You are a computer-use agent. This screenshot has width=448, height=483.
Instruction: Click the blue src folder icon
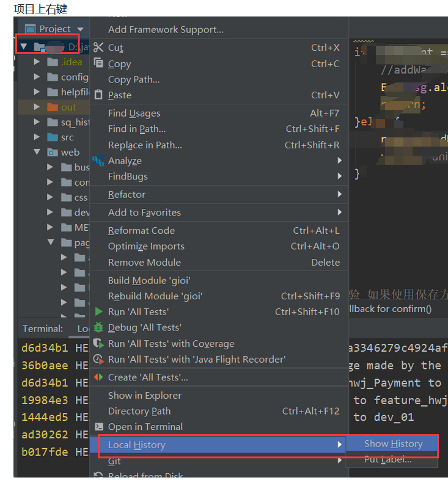(x=53, y=137)
